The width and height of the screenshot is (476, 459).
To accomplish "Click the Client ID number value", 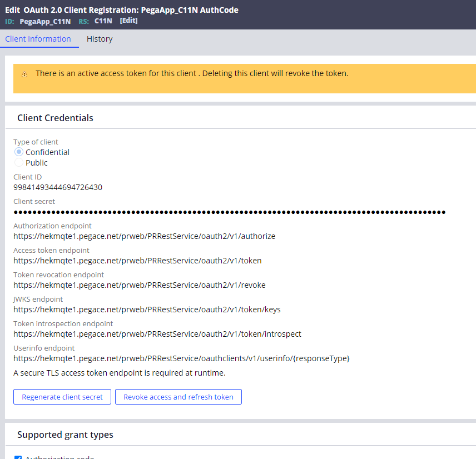I will 58,187.
